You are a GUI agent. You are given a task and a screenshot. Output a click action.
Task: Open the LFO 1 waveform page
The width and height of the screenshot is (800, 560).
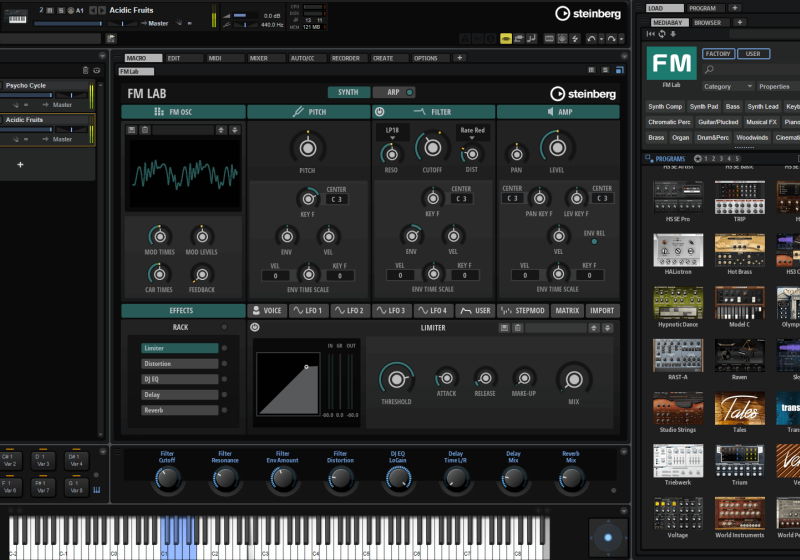click(309, 311)
